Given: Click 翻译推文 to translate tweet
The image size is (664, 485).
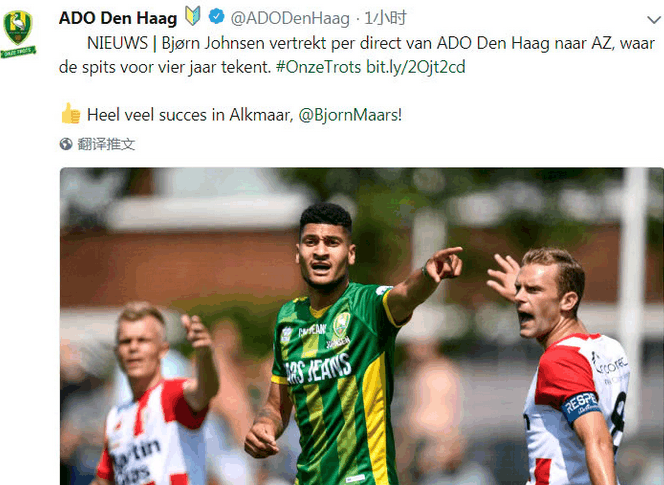Looking at the screenshot, I should point(106,144).
